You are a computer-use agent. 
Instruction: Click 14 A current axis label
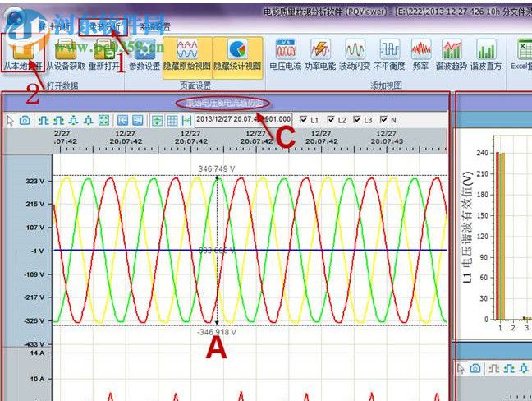37,353
